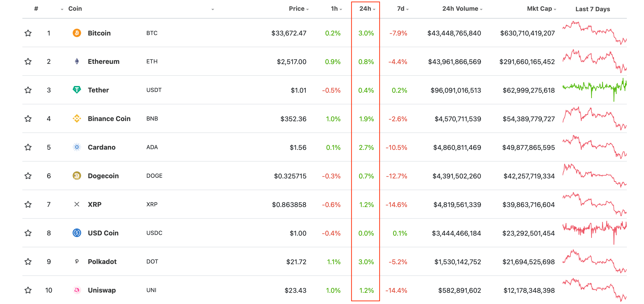Click XRP's -14.6% 7d change
The image size is (644, 304).
[396, 205]
